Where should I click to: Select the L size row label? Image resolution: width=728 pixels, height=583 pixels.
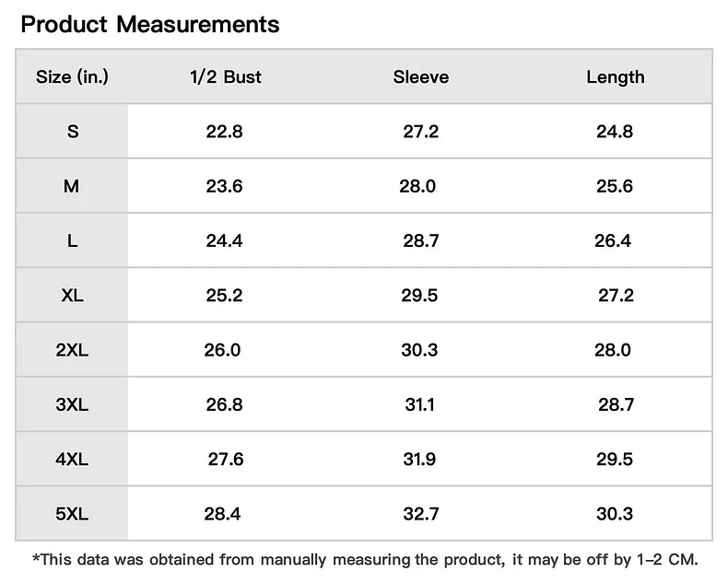[72, 241]
